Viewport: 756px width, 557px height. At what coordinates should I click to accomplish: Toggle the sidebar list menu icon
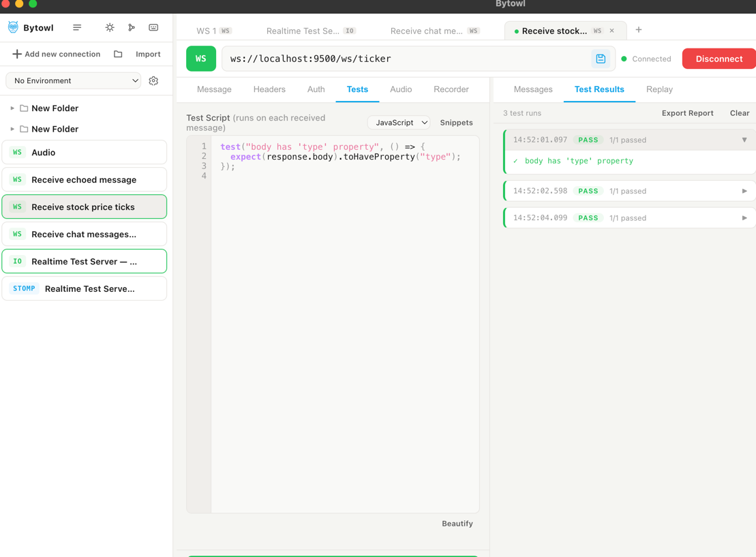pos(76,27)
